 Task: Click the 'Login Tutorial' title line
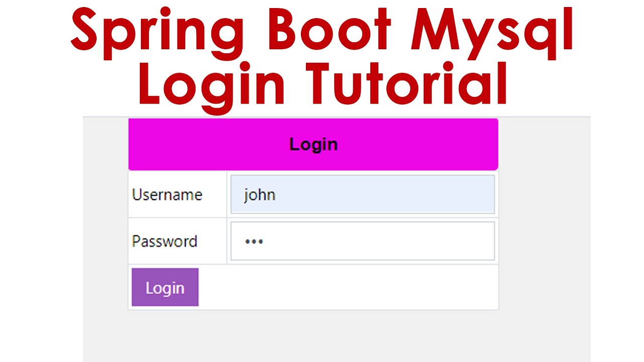(x=322, y=83)
